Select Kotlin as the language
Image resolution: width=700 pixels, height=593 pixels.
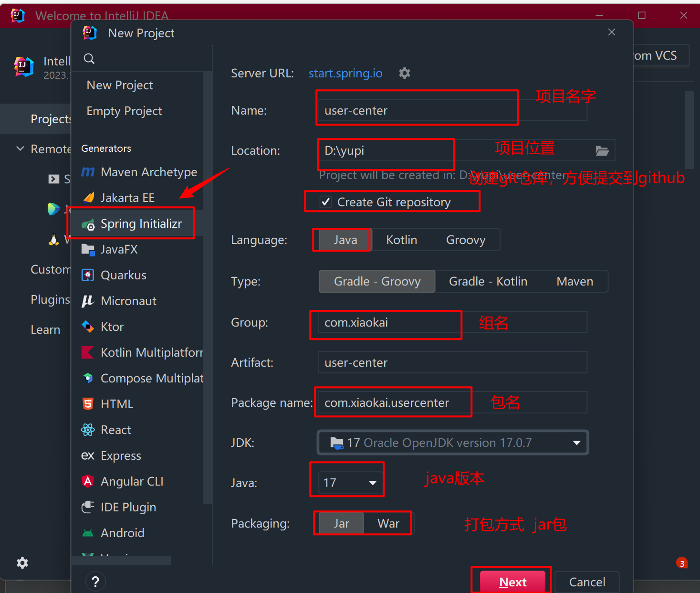coord(401,240)
